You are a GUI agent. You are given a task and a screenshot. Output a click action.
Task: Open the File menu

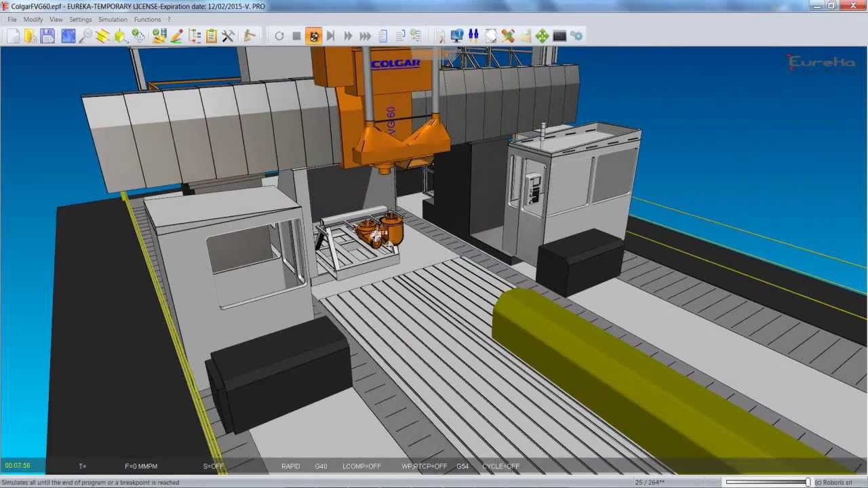(x=12, y=20)
